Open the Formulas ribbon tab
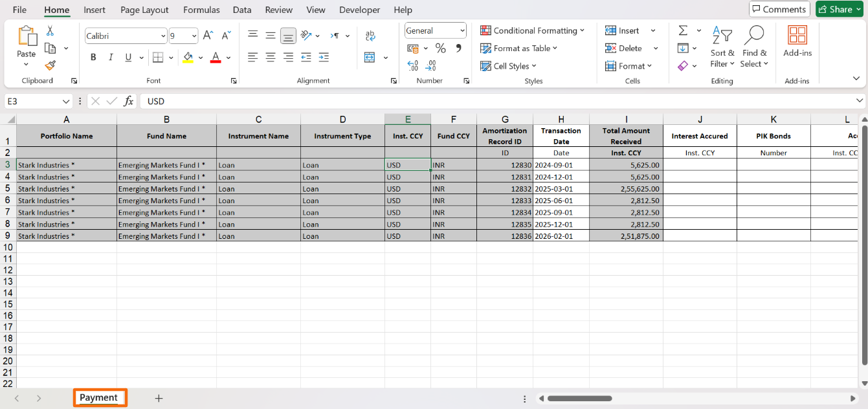Image resolution: width=868 pixels, height=409 pixels. coord(201,10)
